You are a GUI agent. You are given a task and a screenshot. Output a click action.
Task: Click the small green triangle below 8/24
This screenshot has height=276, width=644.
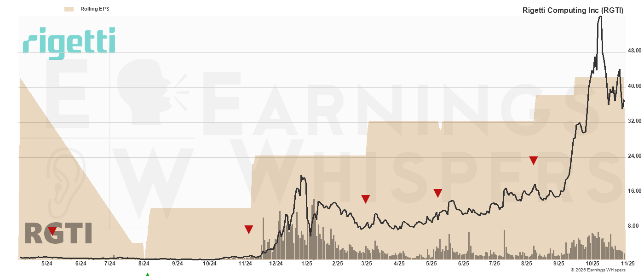pos(148,274)
